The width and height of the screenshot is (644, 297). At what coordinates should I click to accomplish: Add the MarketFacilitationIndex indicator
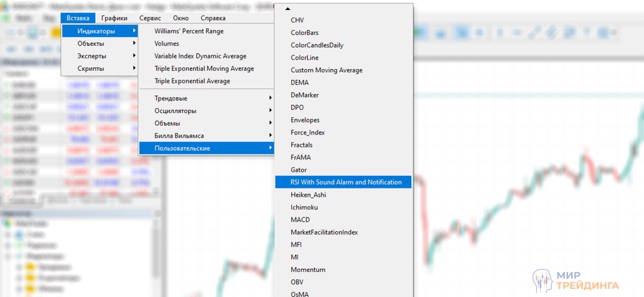click(324, 232)
